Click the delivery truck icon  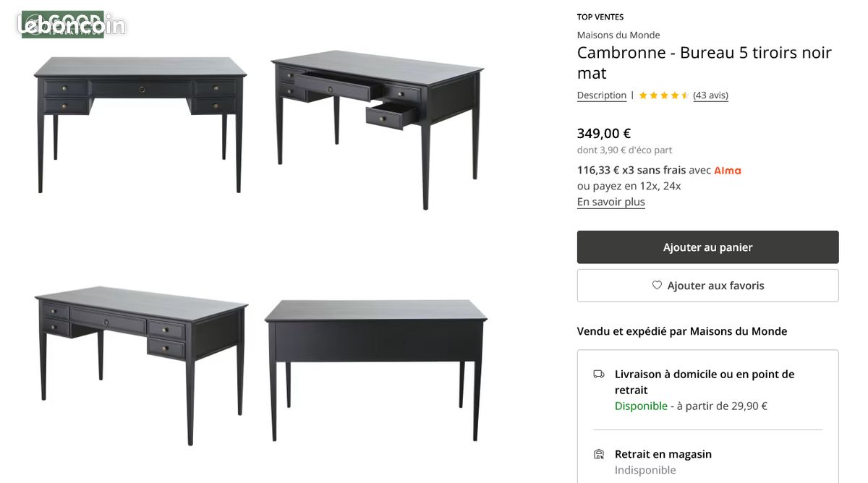pos(599,375)
